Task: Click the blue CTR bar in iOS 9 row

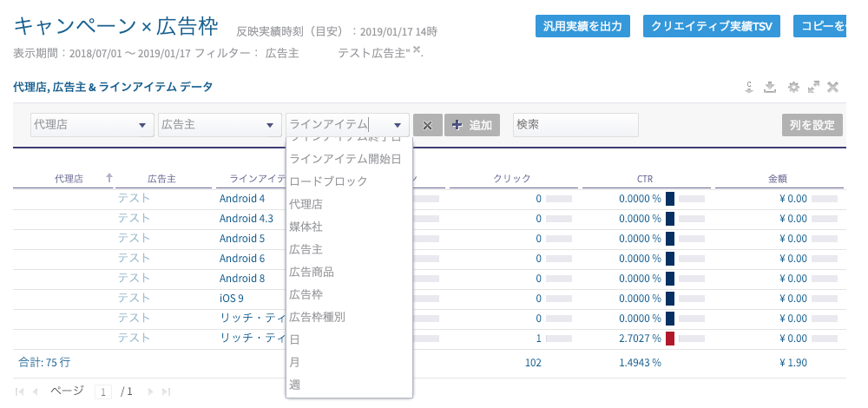Action: [x=670, y=298]
